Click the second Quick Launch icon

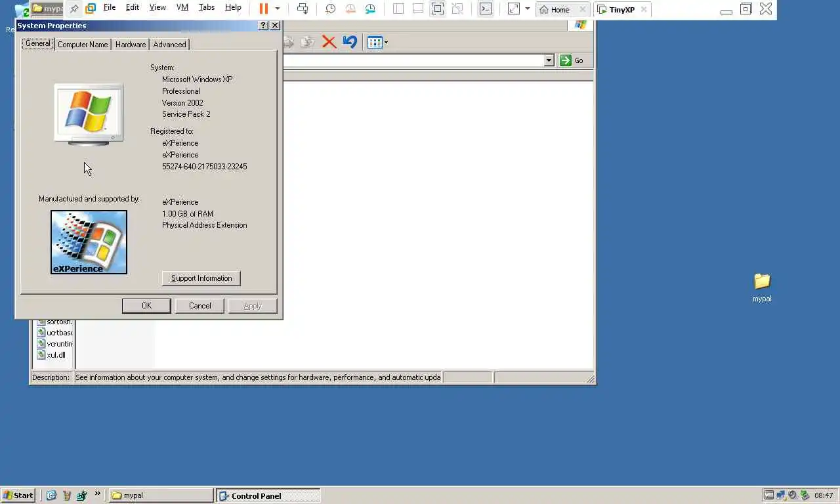tap(66, 495)
